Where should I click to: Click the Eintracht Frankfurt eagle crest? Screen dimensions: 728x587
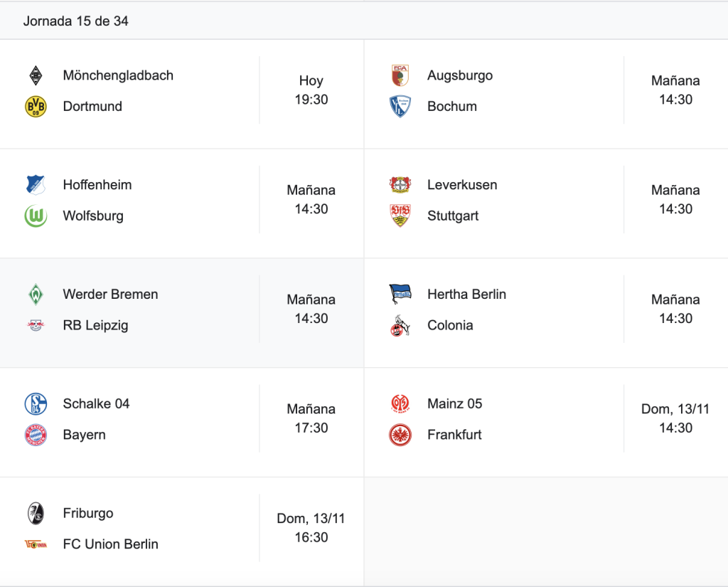pyautogui.click(x=400, y=435)
